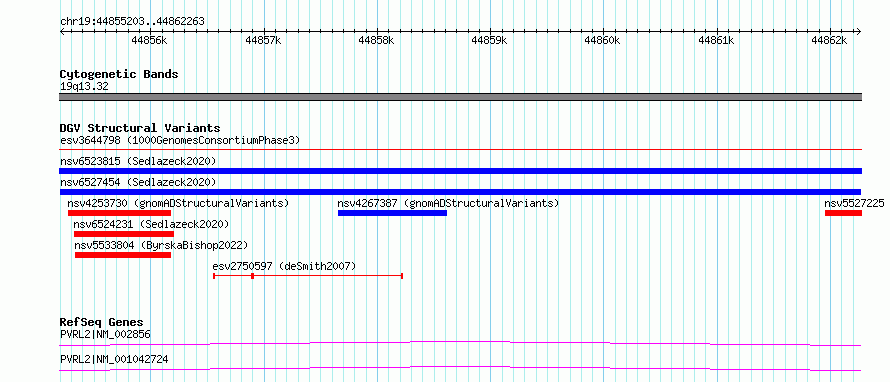Click the 44862k ruler tick label
Image resolution: width=890 pixels, height=382 pixels.
point(829,41)
